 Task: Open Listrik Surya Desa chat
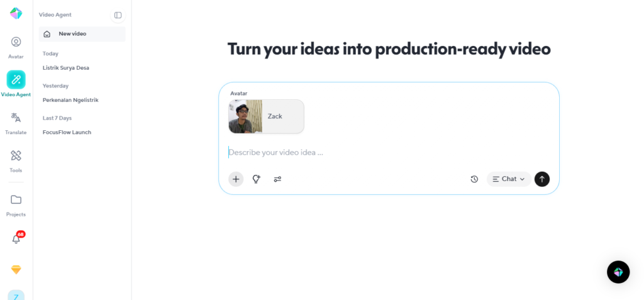click(x=66, y=68)
